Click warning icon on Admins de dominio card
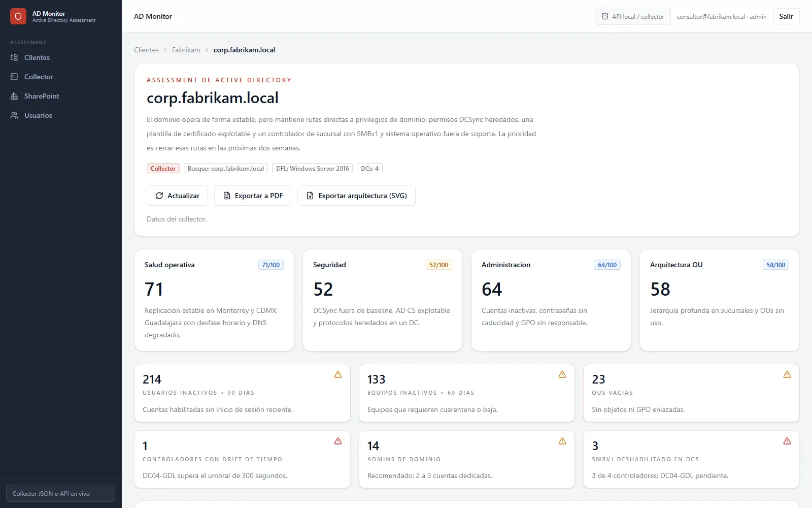 coord(562,441)
